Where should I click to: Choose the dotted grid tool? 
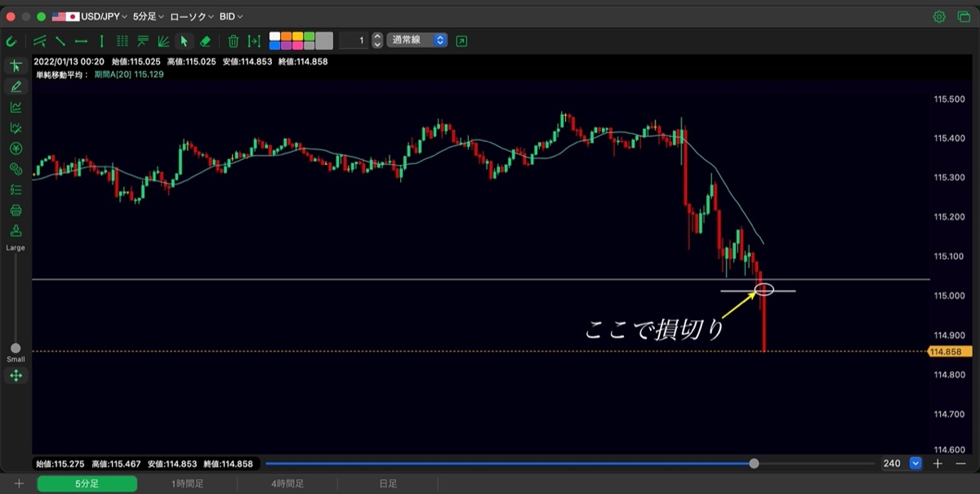122,41
